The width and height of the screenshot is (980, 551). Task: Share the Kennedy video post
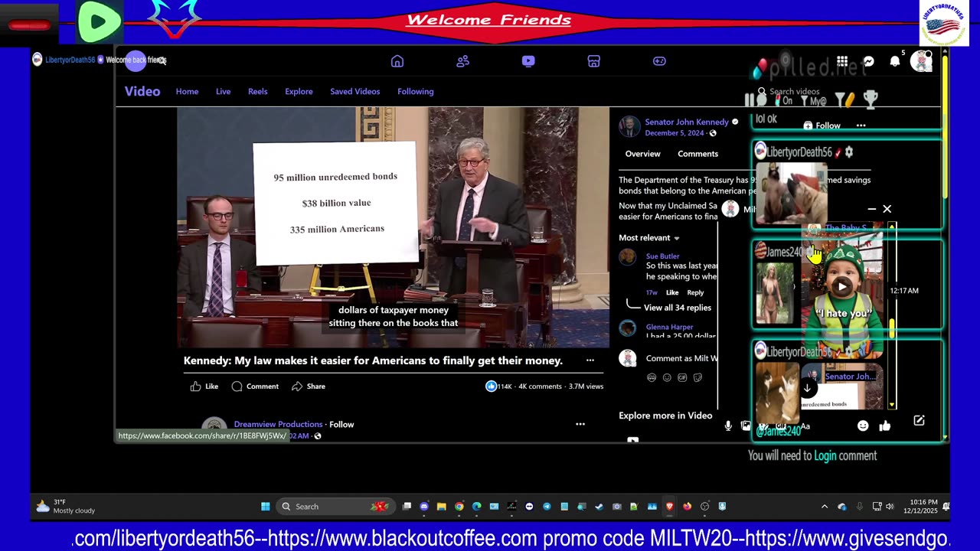tap(309, 386)
